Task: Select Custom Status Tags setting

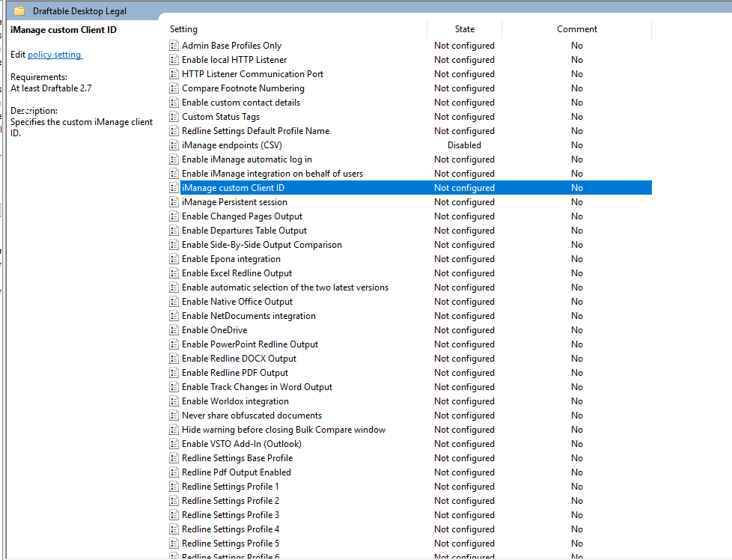Action: coord(221,117)
